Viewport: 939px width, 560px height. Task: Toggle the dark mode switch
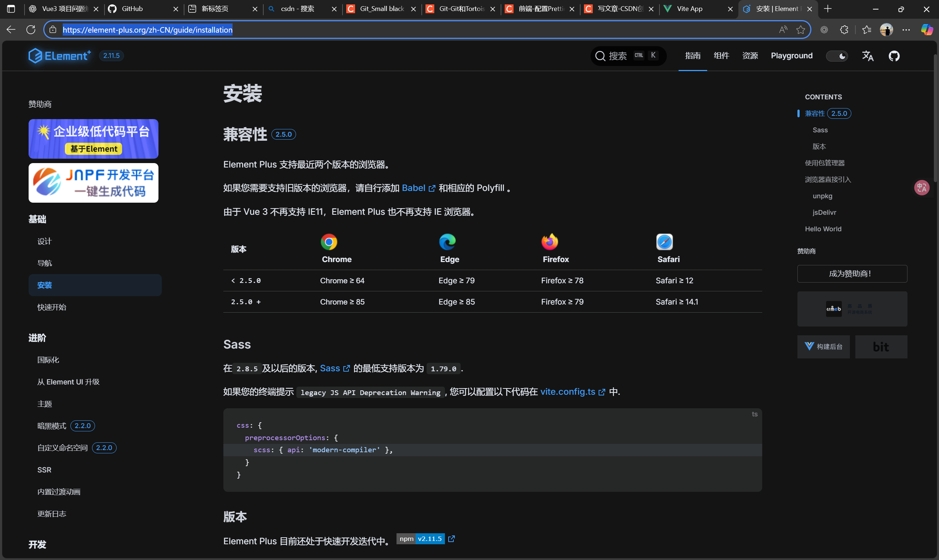837,56
